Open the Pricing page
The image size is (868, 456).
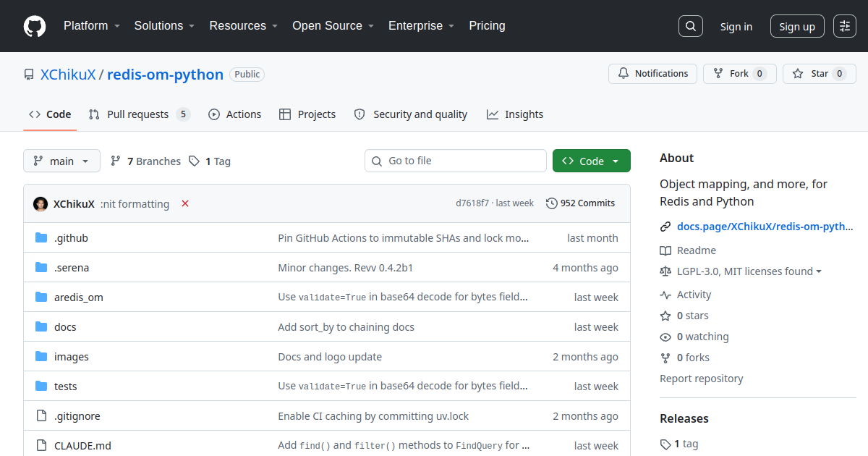[488, 26]
